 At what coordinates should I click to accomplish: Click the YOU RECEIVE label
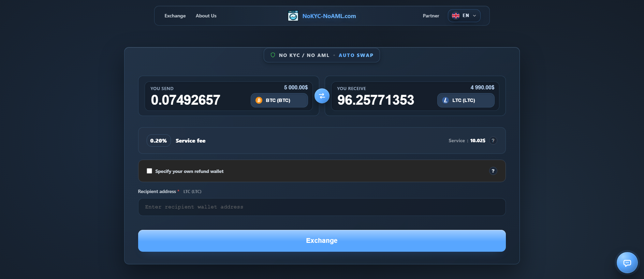click(351, 88)
